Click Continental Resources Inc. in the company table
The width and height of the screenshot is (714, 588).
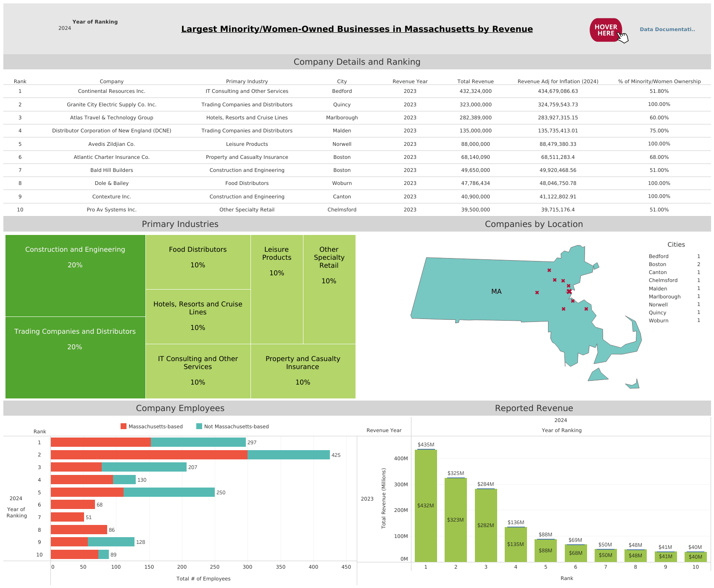[112, 91]
